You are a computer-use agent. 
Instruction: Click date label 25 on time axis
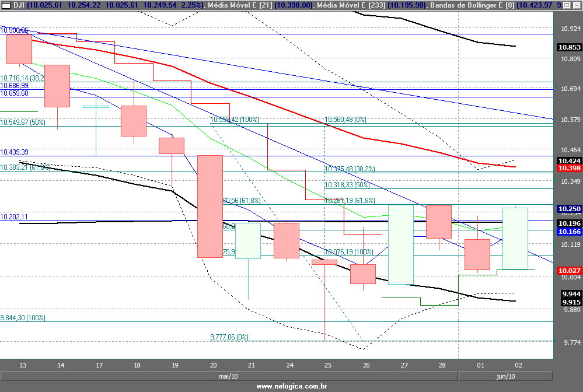pos(328,365)
